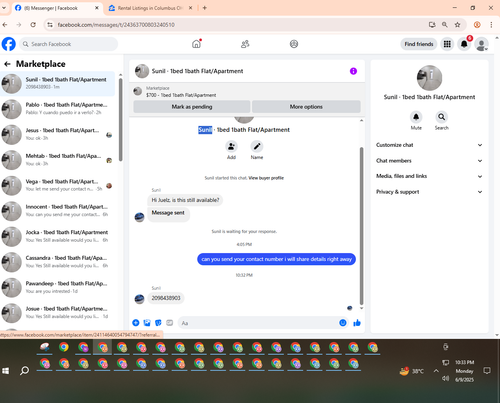Attach a photo file icon
Screen dimensions: 500x403
pyautogui.click(x=147, y=323)
